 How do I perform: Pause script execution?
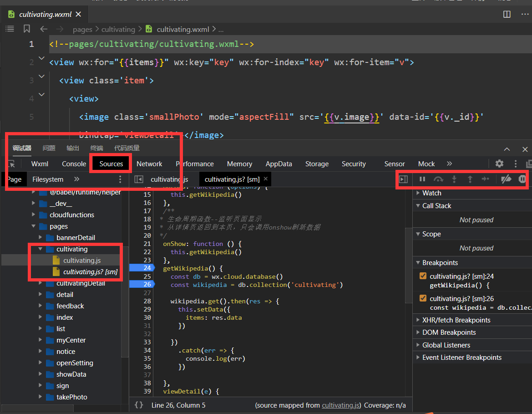pyautogui.click(x=422, y=179)
